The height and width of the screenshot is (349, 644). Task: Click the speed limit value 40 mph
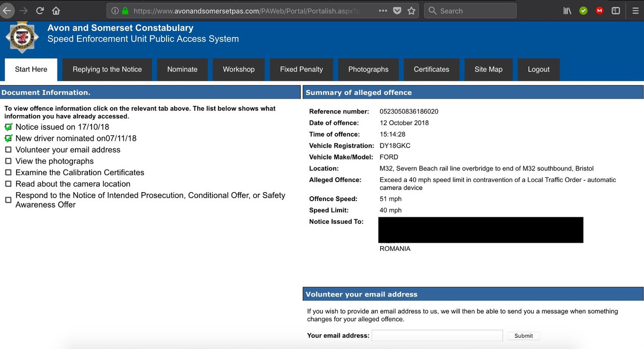pos(391,210)
